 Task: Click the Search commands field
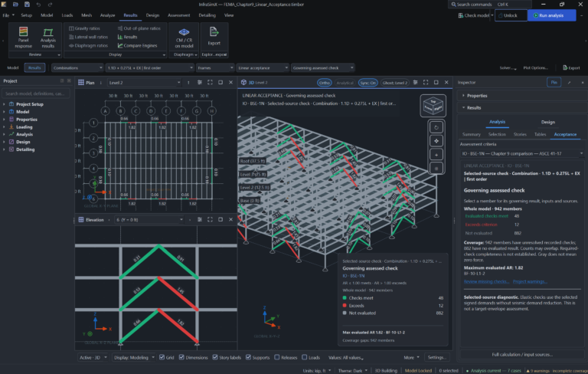490,5
